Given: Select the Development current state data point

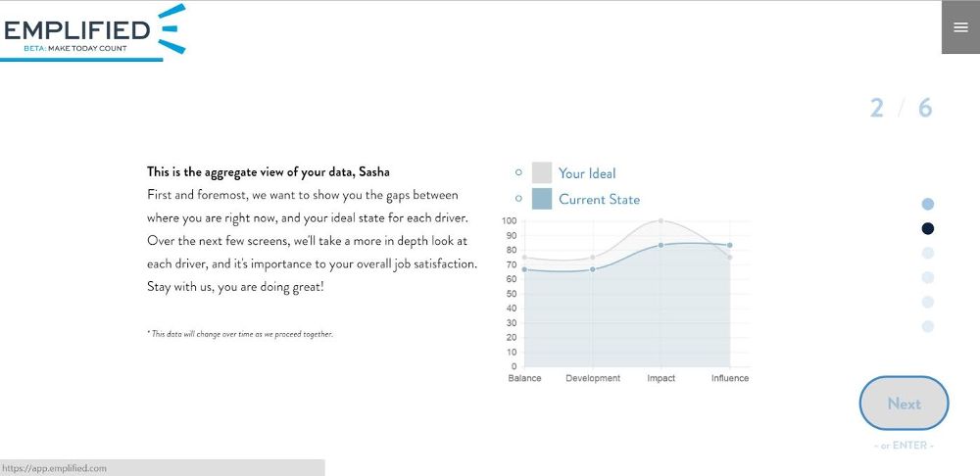Looking at the screenshot, I should pos(593,269).
